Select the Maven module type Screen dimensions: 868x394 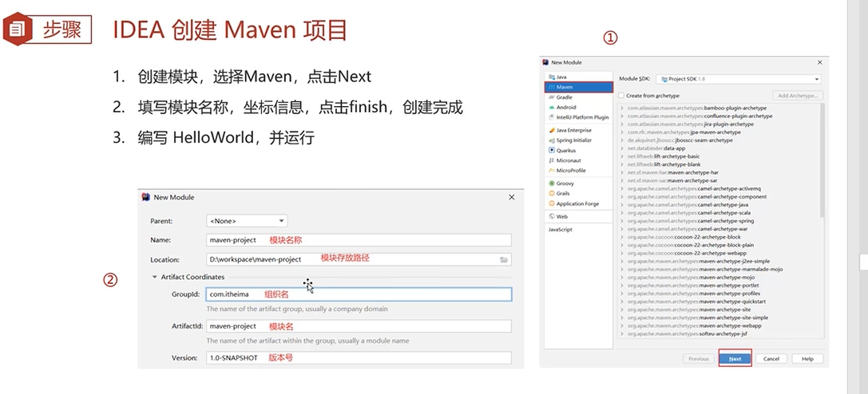pyautogui.click(x=578, y=87)
